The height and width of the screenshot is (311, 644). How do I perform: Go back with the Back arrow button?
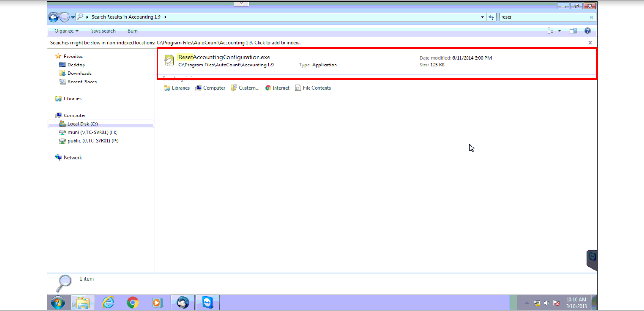pos(53,17)
